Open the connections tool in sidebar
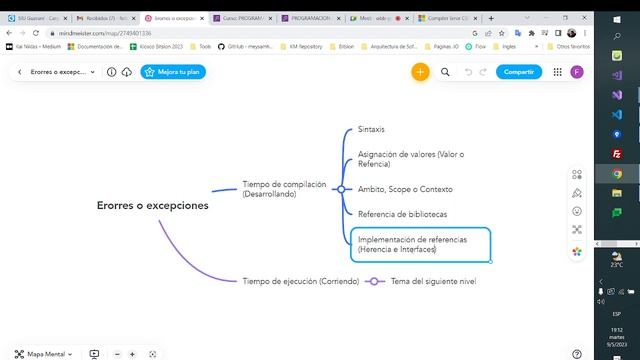Screen dimensions: 640x360 [577, 229]
